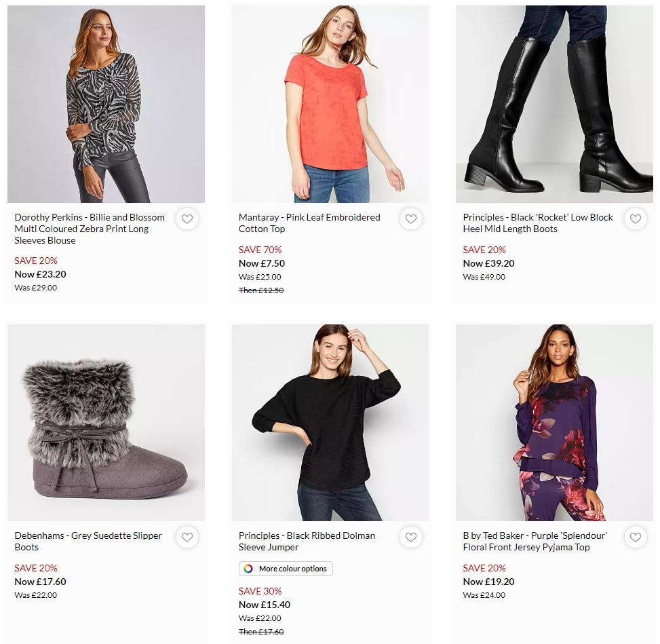This screenshot has width=660, height=644.
Task: Add the zebra print blouse to your wishlist
Action: (x=187, y=219)
